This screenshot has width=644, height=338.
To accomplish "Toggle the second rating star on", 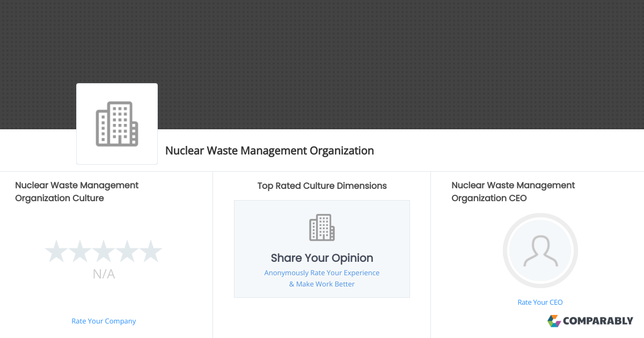I will tap(80, 251).
